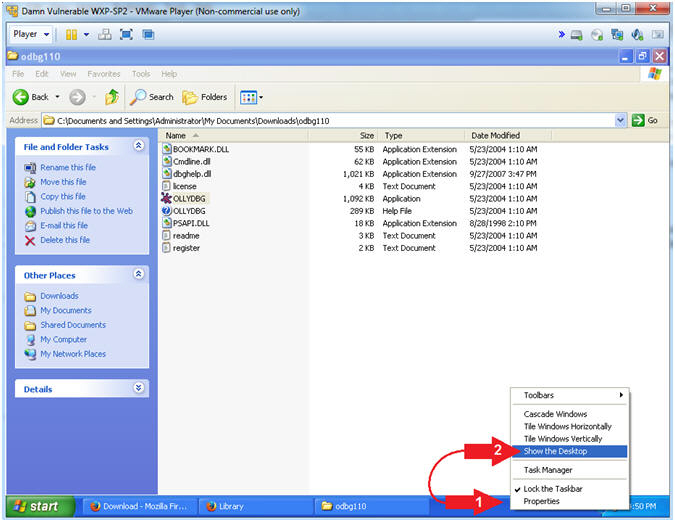Viewport: 675px width, 522px height.
Task: Click Publish this file to the Web
Action: [x=87, y=211]
